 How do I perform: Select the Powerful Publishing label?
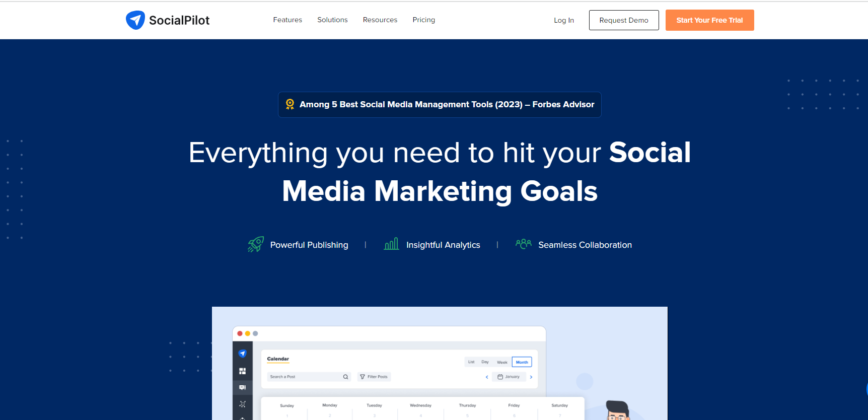(309, 245)
